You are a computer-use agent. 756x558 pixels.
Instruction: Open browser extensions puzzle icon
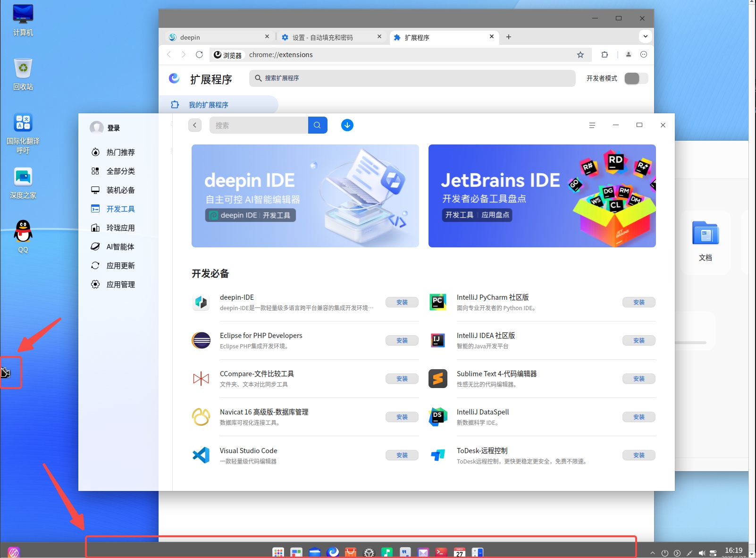(605, 55)
